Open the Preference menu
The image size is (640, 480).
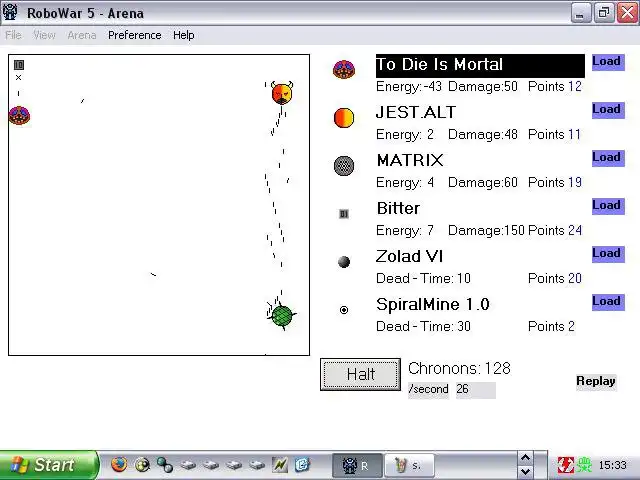[135, 35]
